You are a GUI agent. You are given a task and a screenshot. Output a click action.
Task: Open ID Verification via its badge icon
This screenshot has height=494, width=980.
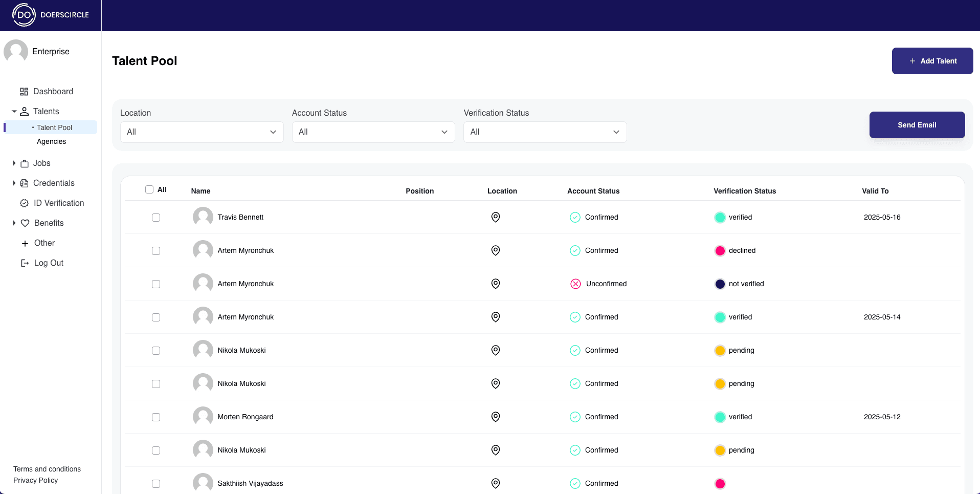(x=24, y=203)
